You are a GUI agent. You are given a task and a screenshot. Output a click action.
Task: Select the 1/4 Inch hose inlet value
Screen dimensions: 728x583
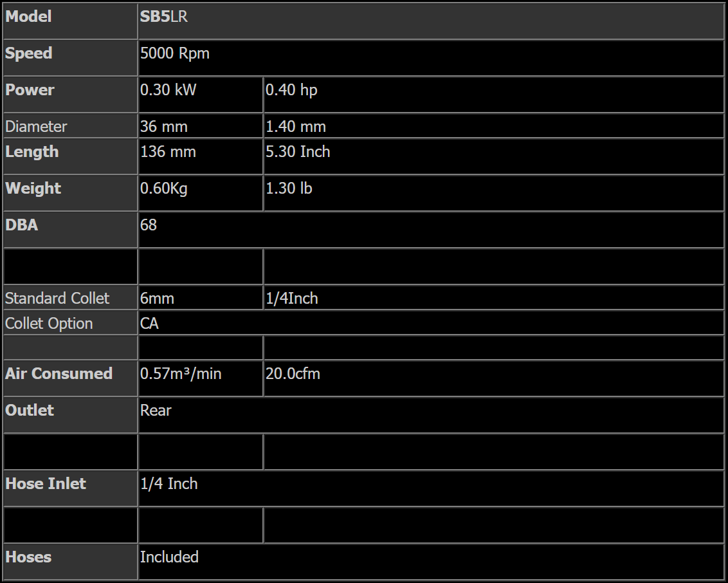(168, 484)
